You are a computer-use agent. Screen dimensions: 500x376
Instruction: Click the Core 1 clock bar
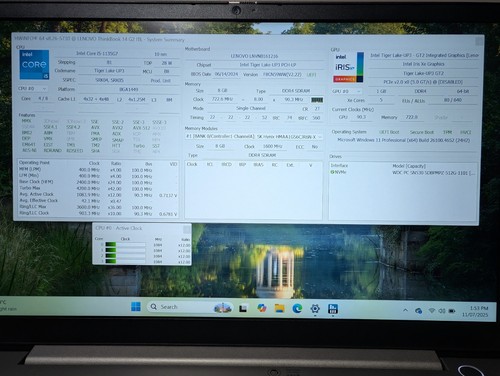pyautogui.click(x=125, y=250)
